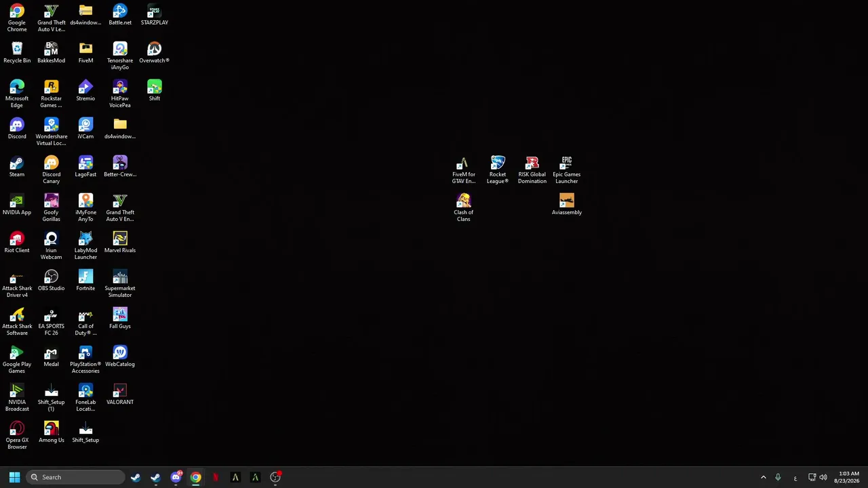Click the PlayStation Accessories icon
Viewport: 868px width, 488px height.
point(85,360)
